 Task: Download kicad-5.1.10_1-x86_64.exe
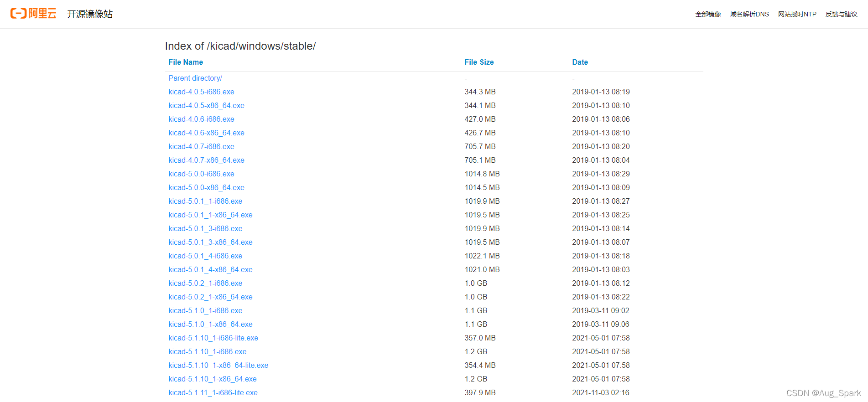click(213, 379)
